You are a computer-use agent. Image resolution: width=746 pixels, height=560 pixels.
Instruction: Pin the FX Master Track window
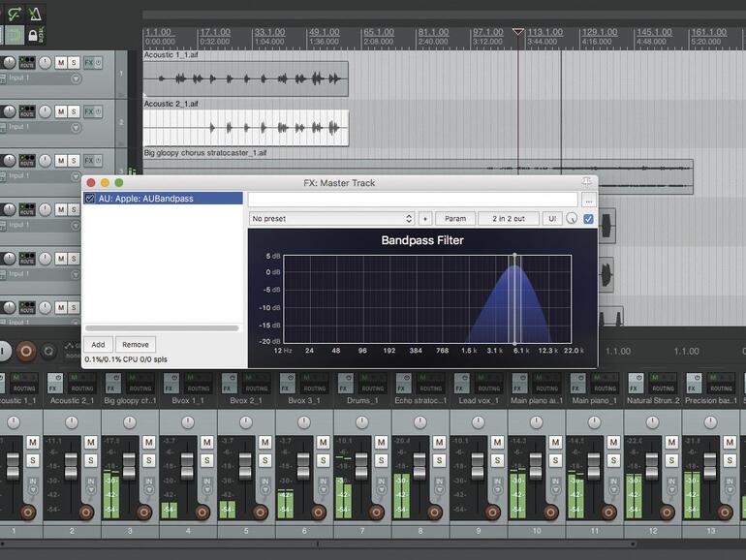(x=586, y=182)
